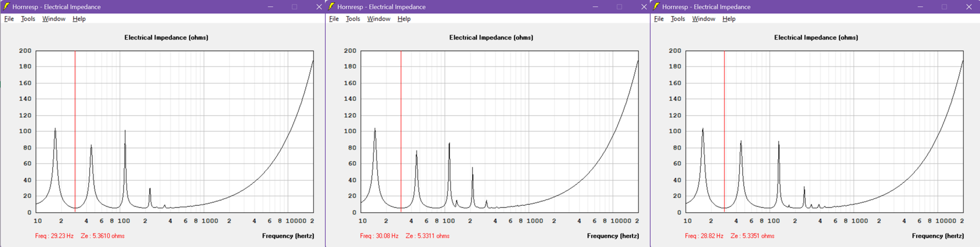The width and height of the screenshot is (980, 247).
Task: Click the first impedance peak in right chart
Action: (703, 129)
